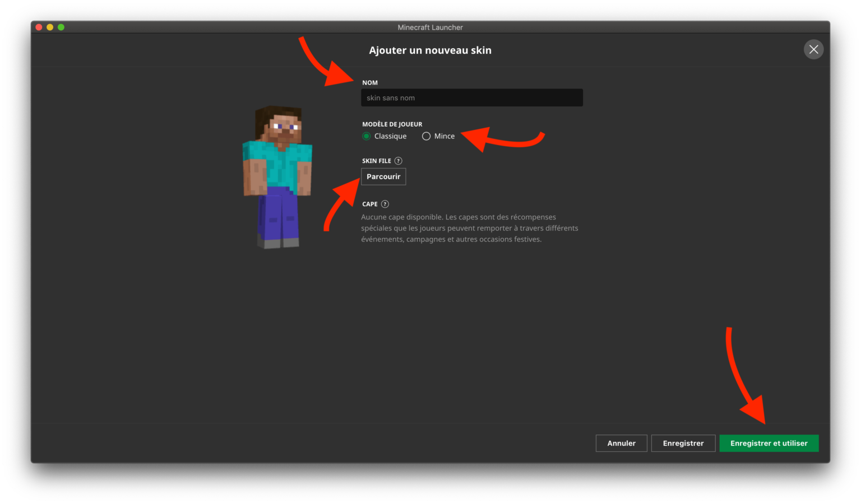The image size is (861, 504).
Task: Click the filled green Classique radio circle
Action: pyautogui.click(x=366, y=136)
